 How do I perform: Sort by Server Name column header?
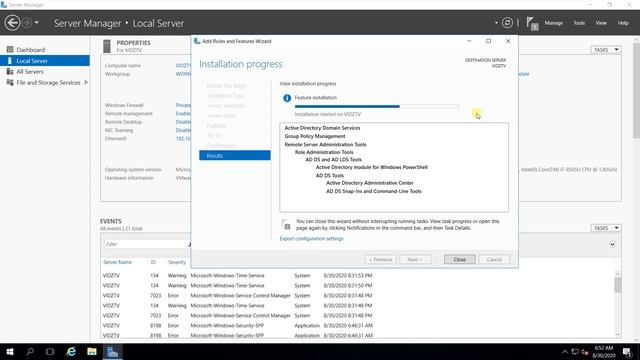tap(117, 262)
